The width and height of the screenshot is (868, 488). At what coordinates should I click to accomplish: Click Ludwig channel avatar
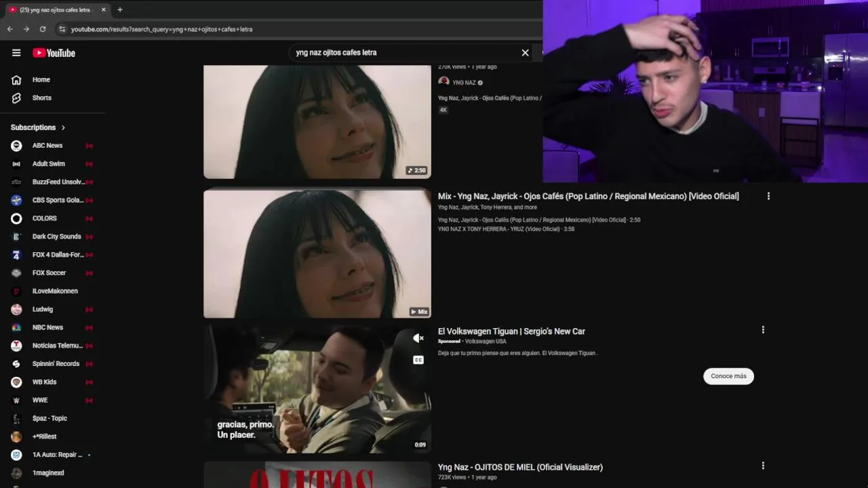click(x=16, y=310)
